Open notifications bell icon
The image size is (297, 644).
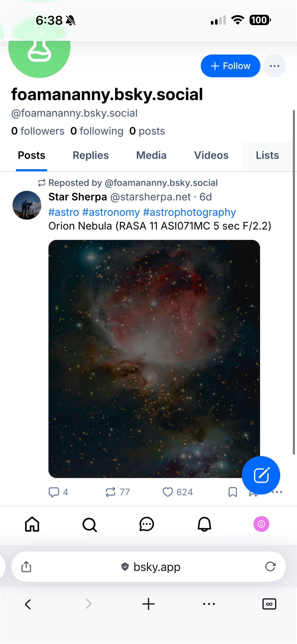(204, 524)
